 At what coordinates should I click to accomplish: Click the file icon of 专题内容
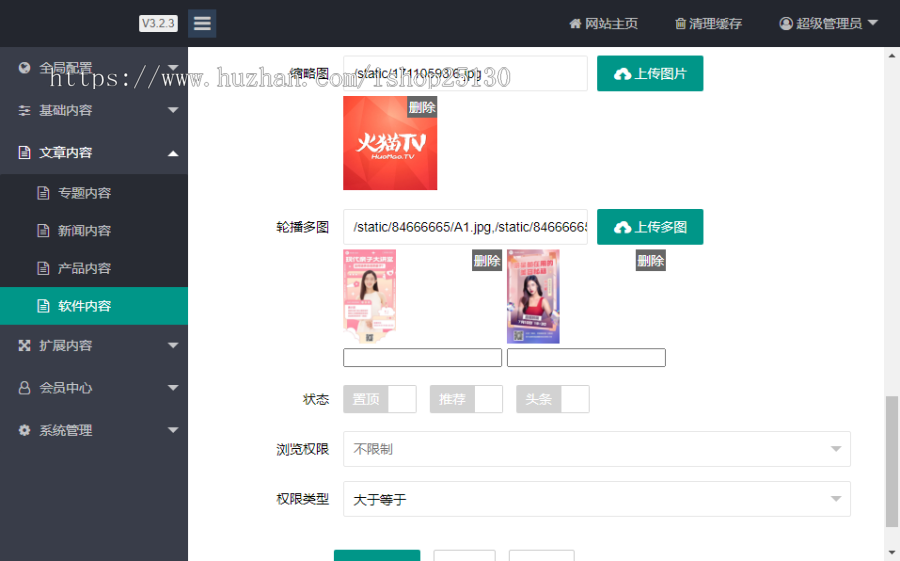tap(43, 193)
